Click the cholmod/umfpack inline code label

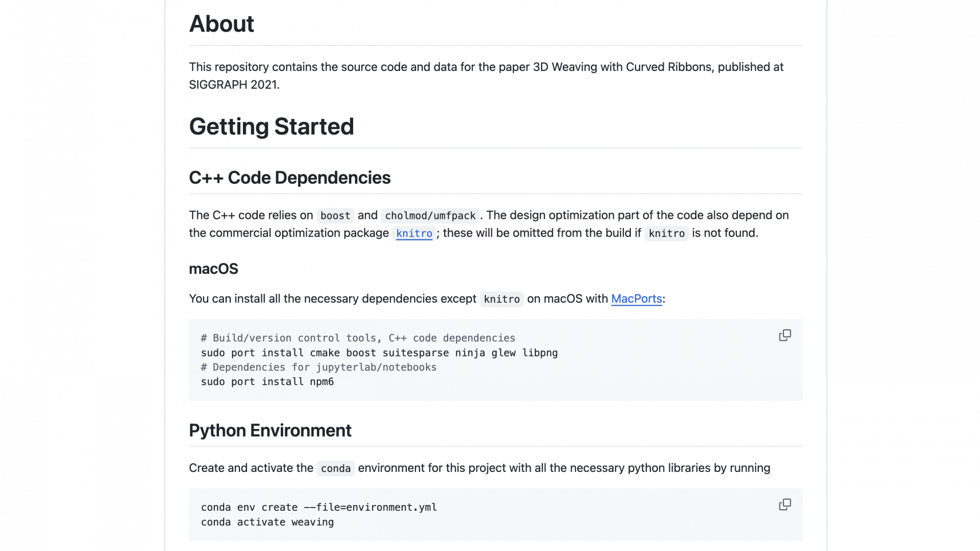[430, 216]
